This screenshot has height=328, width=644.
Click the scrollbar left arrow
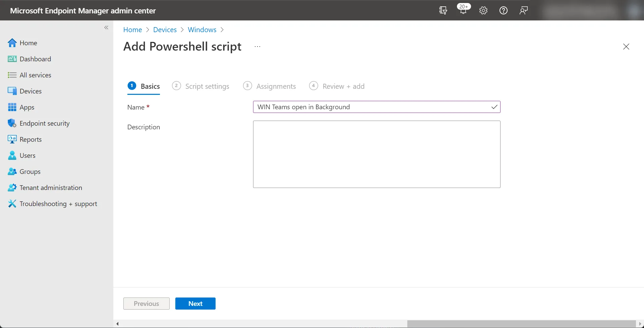pos(117,324)
